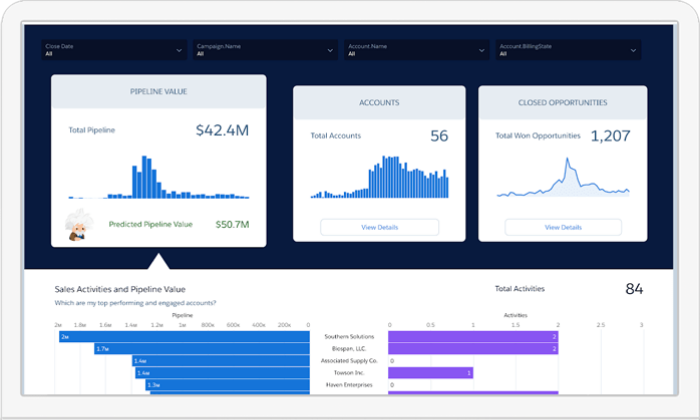Select the Biospan 1.7M pipeline bar
The image size is (700, 420).
(202, 349)
